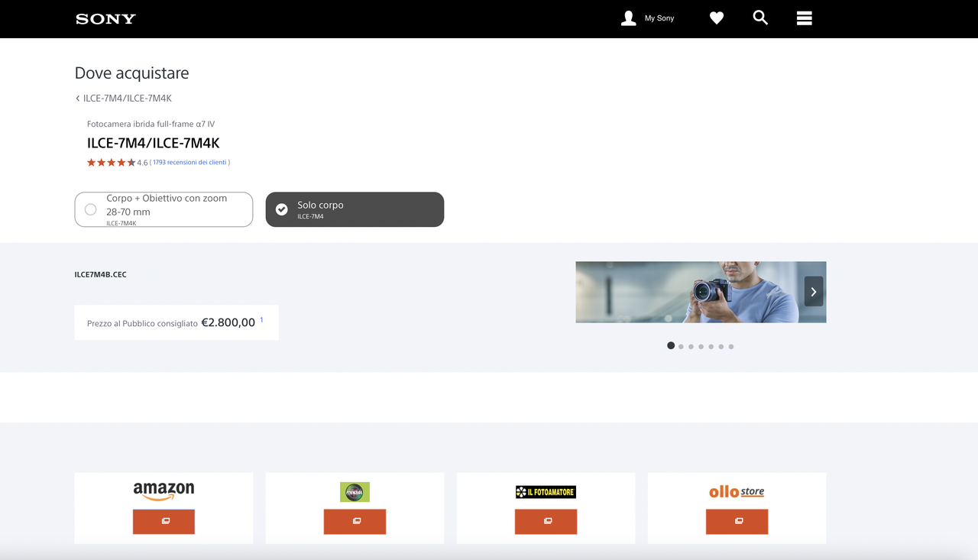Select the seventh carousel dot
Image resolution: width=978 pixels, height=560 pixels.
pos(730,347)
